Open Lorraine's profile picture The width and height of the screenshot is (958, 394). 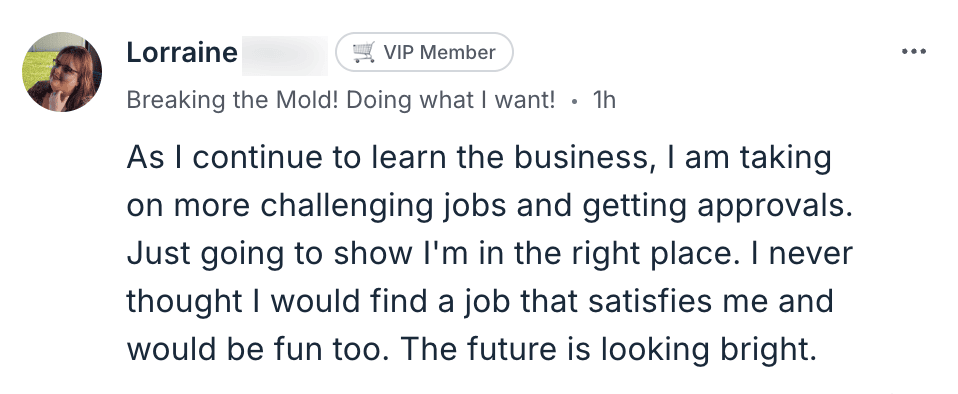[x=62, y=72]
